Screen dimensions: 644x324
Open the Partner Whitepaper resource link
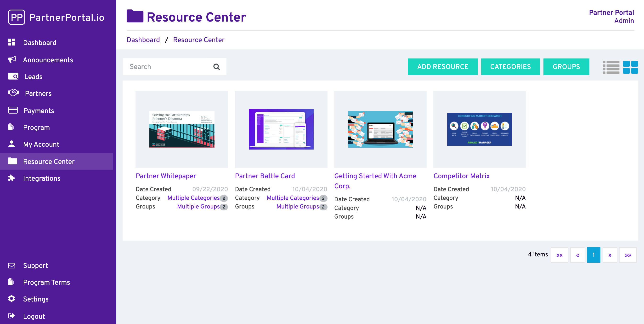tap(166, 176)
